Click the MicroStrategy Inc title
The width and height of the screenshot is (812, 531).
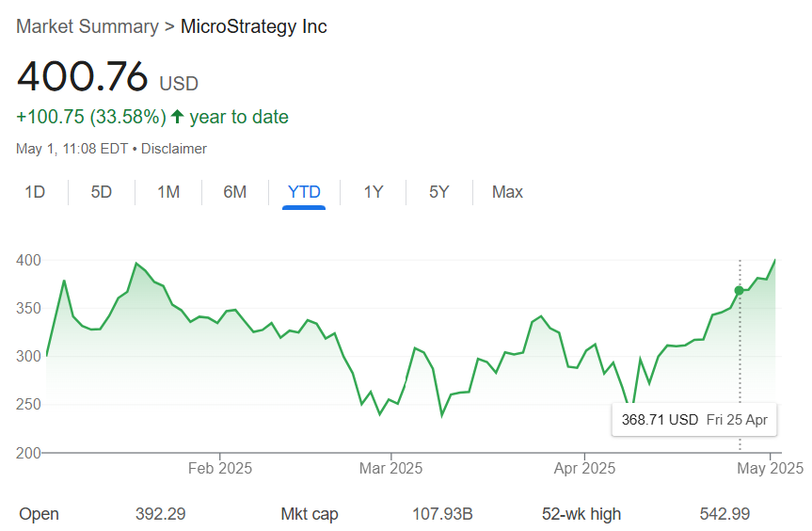[x=254, y=26]
